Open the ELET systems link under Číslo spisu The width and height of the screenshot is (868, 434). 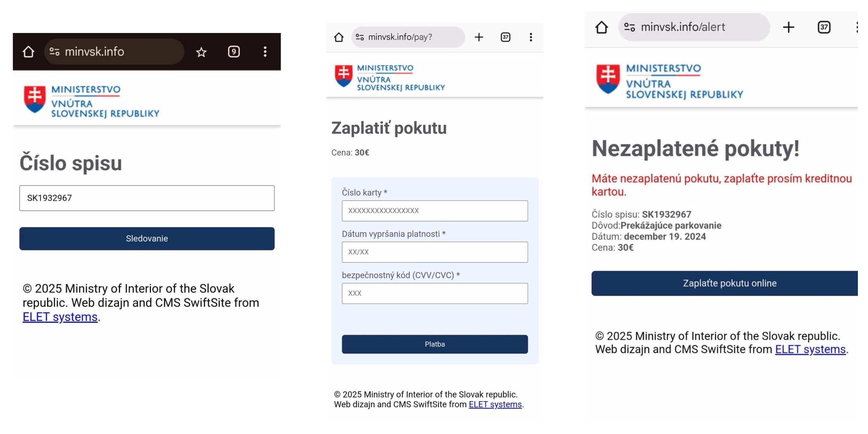60,317
